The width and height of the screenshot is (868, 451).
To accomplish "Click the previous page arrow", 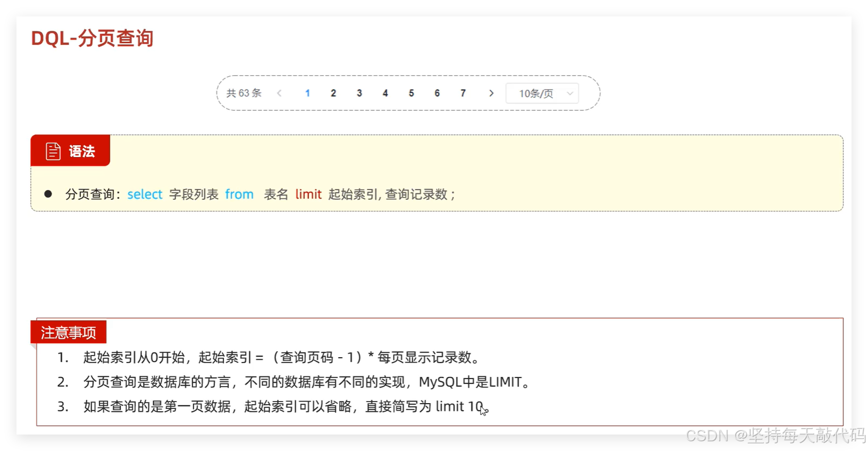I will [280, 93].
